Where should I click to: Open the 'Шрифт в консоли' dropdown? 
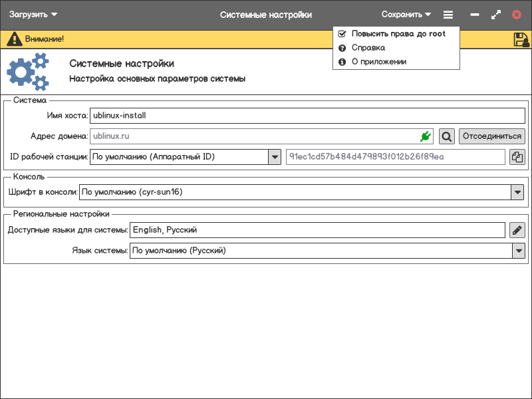click(x=517, y=192)
